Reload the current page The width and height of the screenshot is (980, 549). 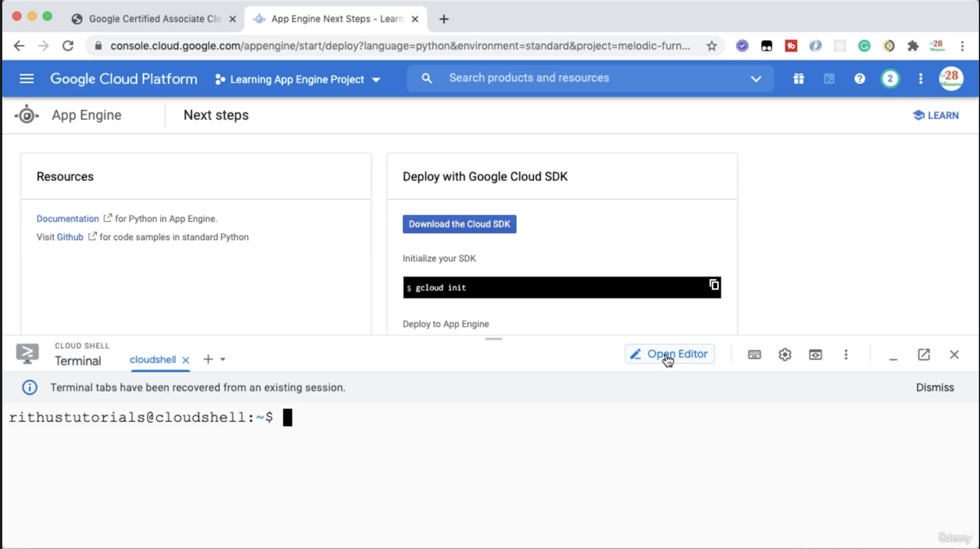click(68, 46)
